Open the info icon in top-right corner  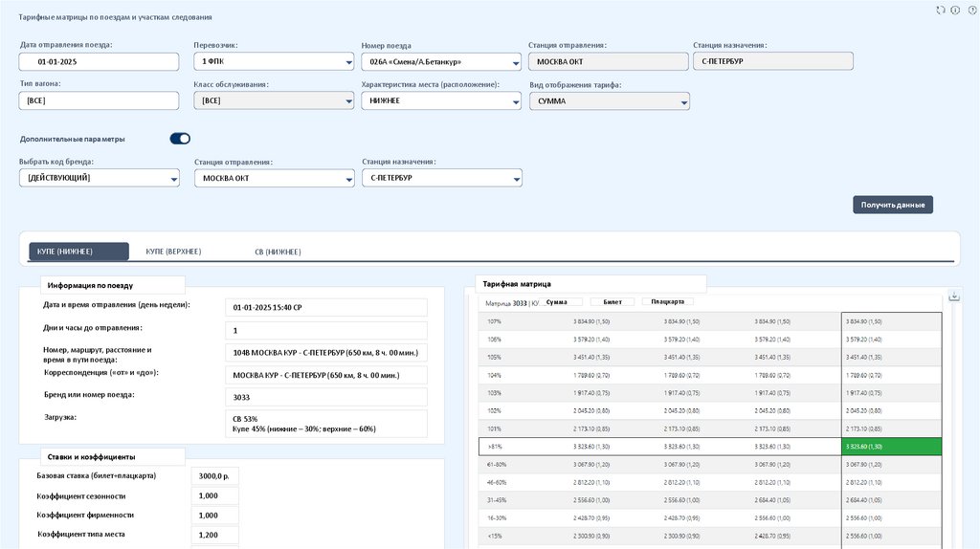(955, 10)
